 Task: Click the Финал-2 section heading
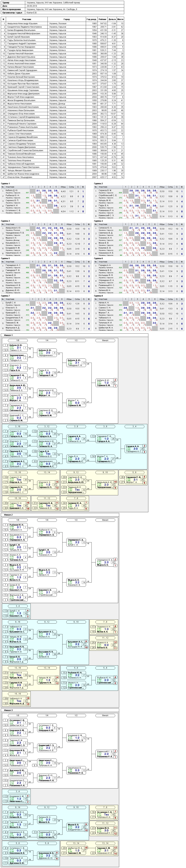coord(8,515)
